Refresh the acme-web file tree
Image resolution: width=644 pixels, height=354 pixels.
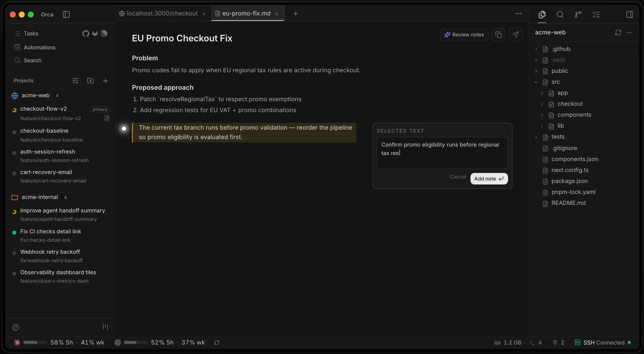click(x=618, y=32)
